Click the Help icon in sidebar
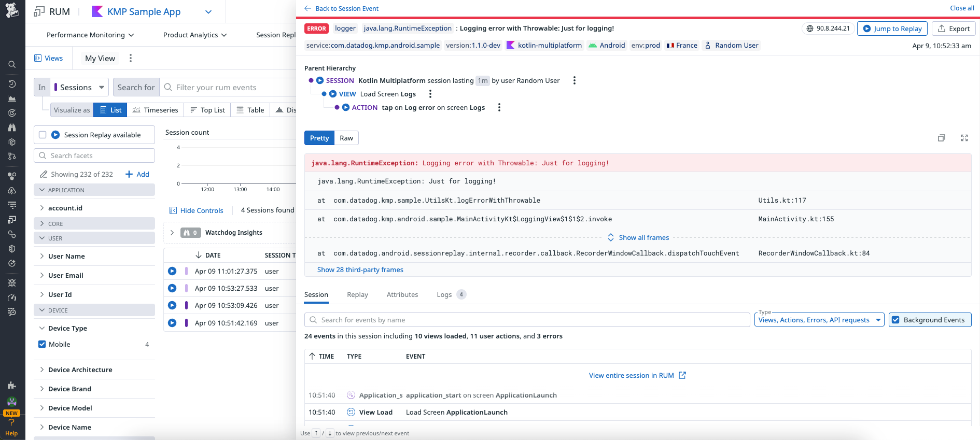980x440 pixels. pos(11,427)
